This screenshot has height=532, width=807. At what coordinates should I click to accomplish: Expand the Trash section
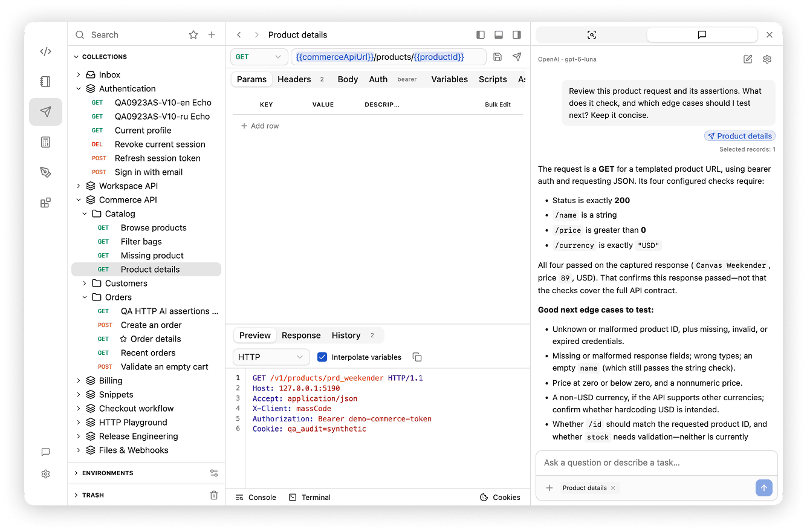(x=76, y=495)
